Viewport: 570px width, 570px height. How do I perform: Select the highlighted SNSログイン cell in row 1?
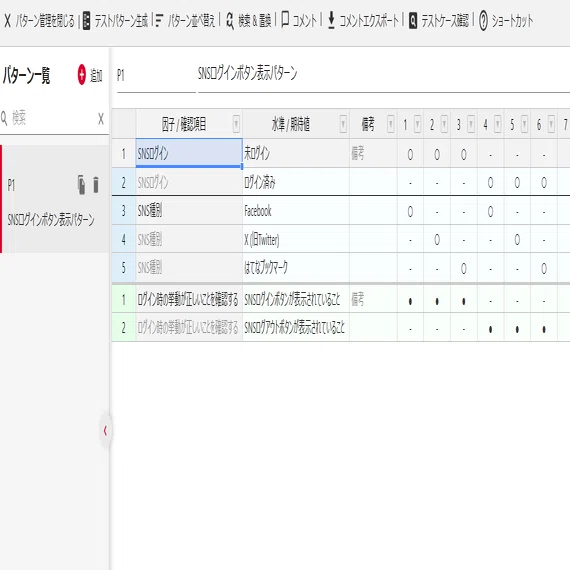point(189,153)
